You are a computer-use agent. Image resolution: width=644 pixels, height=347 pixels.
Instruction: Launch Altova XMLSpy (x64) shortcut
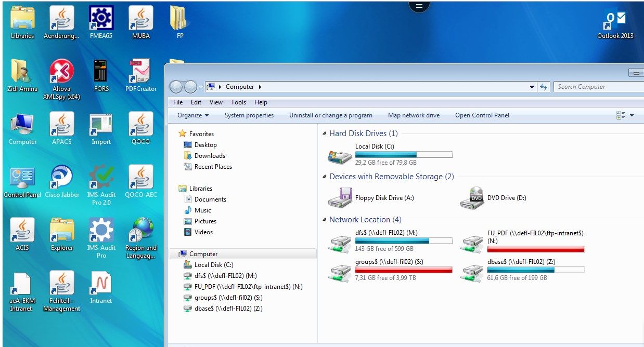pyautogui.click(x=62, y=79)
